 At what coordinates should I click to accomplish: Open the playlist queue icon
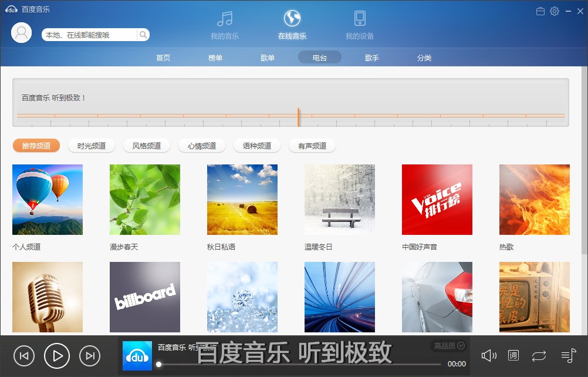pyautogui.click(x=569, y=355)
